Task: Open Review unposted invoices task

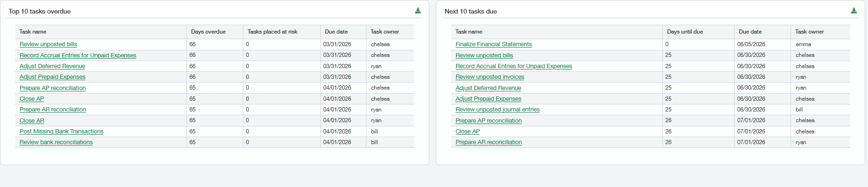Action: (x=490, y=77)
